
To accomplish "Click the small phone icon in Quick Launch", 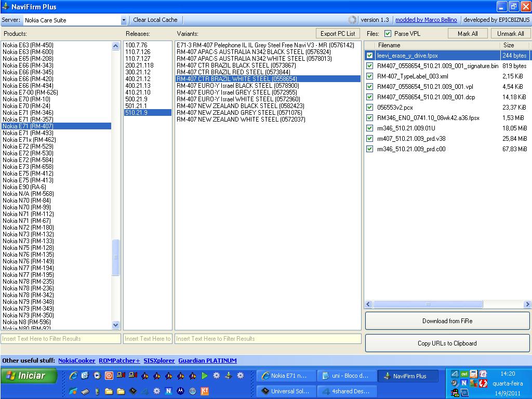I will click(x=97, y=392).
